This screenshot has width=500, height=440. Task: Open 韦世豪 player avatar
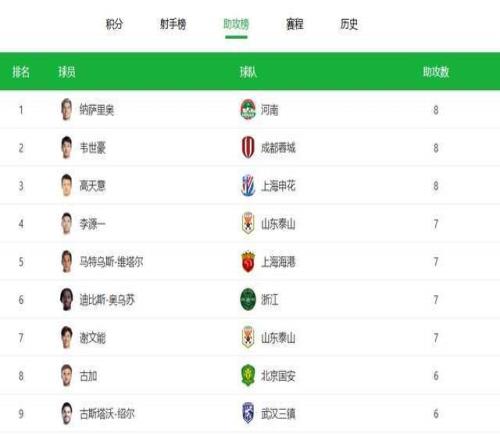tap(67, 147)
